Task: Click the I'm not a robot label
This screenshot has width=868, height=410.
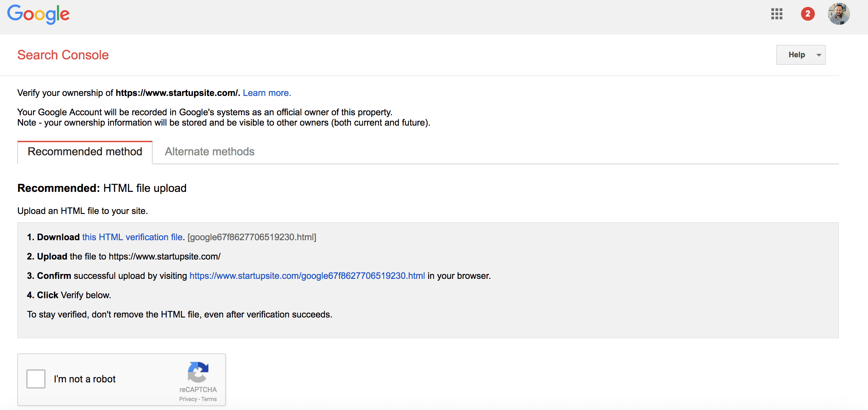Action: point(85,379)
